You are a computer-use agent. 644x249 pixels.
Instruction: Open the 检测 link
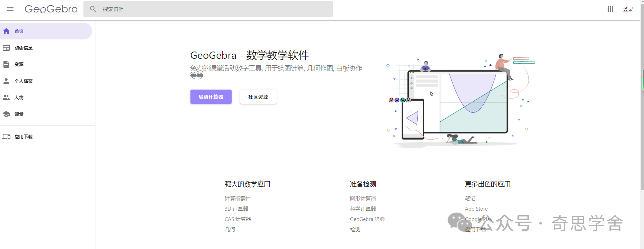click(x=355, y=230)
